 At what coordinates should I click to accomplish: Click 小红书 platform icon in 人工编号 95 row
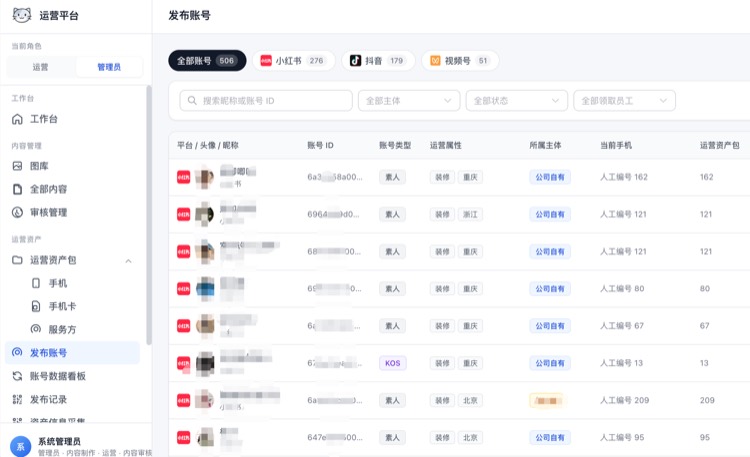pos(184,437)
